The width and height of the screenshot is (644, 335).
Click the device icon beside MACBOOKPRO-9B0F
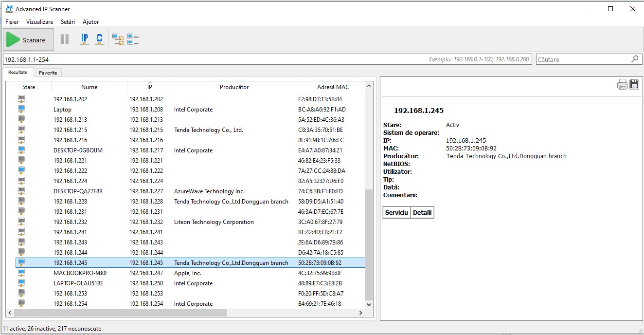click(x=21, y=273)
